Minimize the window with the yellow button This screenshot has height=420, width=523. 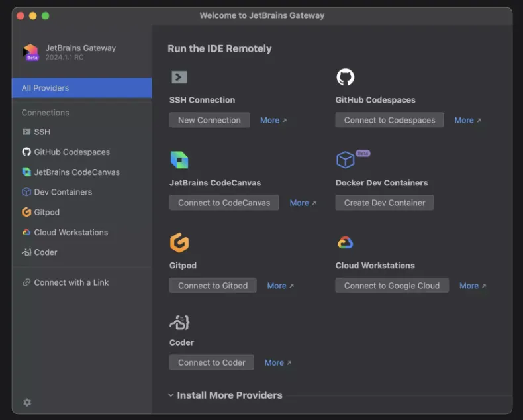pyautogui.click(x=32, y=16)
